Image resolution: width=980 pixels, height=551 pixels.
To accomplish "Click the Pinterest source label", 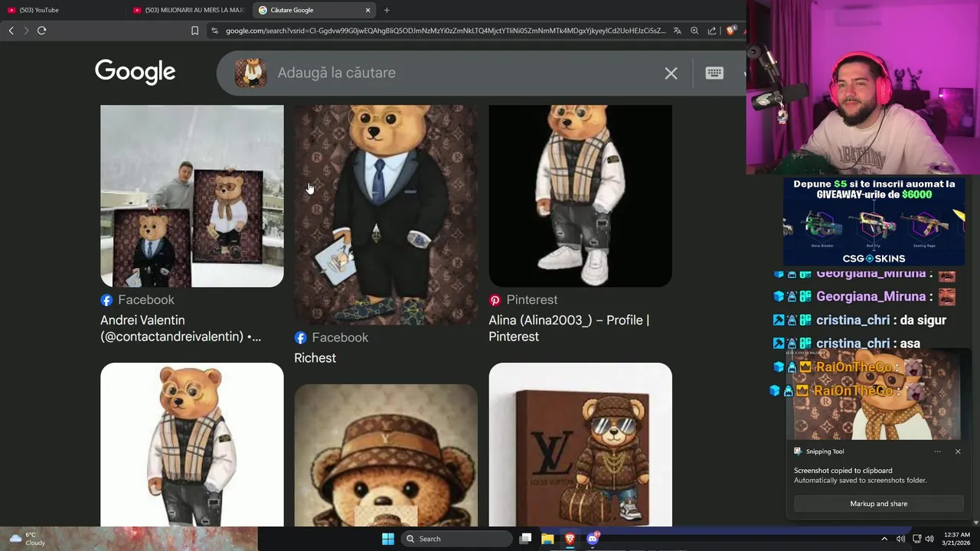I will point(524,300).
